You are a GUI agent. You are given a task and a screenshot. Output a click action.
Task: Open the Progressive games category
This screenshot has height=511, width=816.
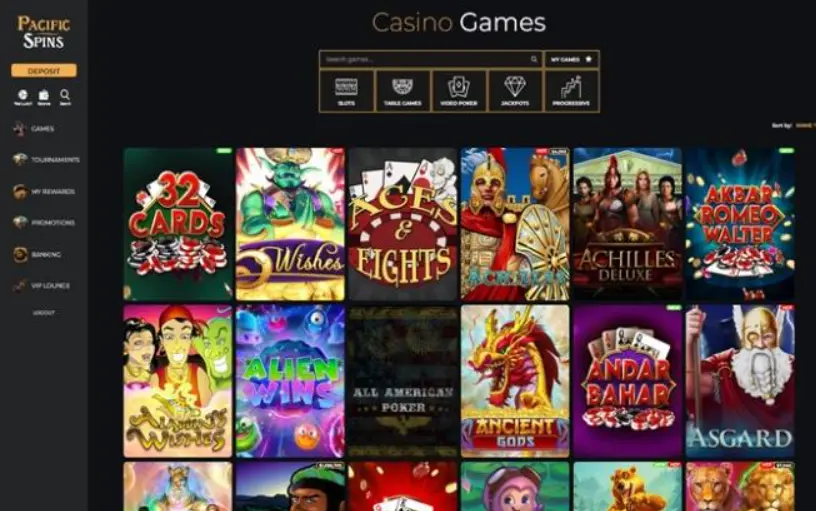pos(571,92)
